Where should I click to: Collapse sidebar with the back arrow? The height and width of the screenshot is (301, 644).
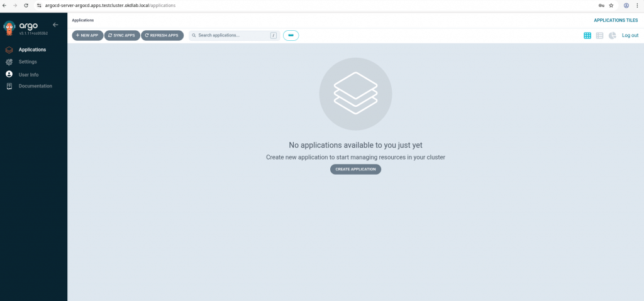[55, 25]
